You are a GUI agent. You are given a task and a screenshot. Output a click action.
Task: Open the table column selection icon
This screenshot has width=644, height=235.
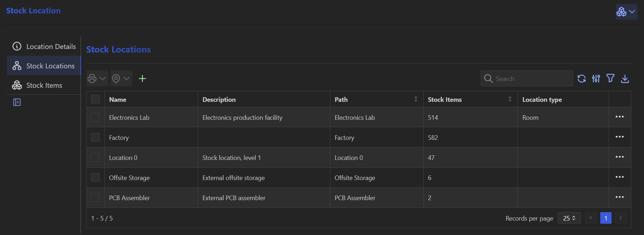click(x=596, y=79)
